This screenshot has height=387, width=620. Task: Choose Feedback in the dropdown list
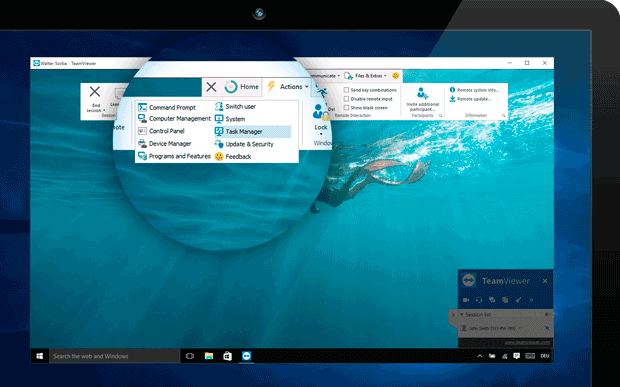point(233,157)
